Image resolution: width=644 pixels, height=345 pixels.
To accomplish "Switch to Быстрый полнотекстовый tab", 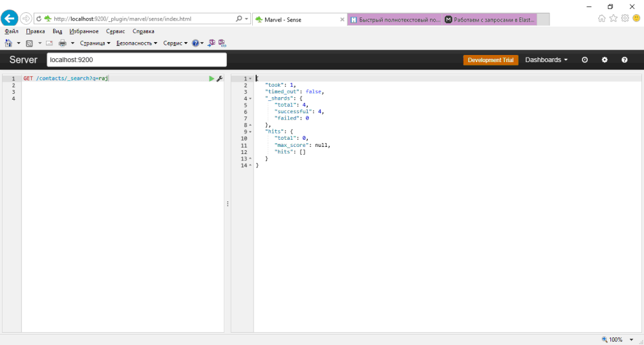I will pyautogui.click(x=394, y=19).
